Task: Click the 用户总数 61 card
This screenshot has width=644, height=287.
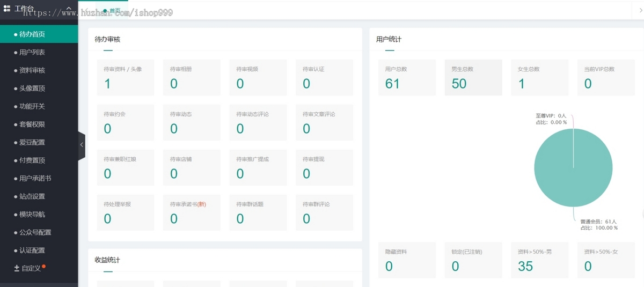Action: [407, 77]
